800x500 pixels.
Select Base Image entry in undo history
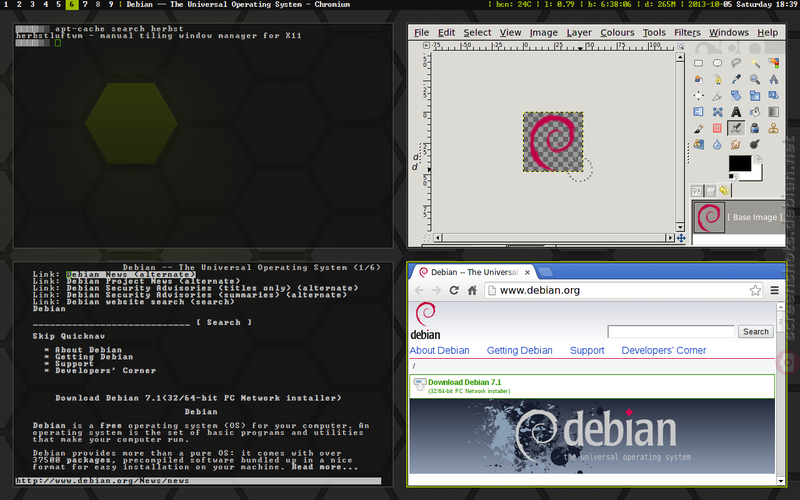(738, 217)
